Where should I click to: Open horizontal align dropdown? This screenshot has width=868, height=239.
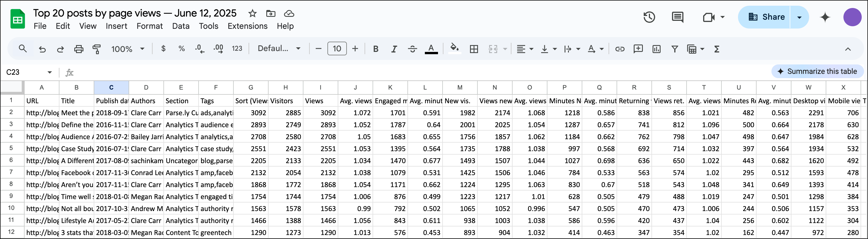(525, 49)
